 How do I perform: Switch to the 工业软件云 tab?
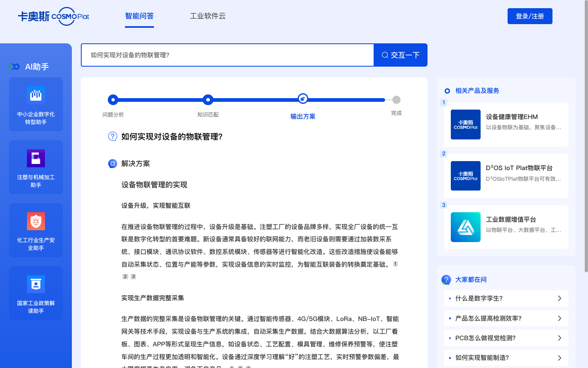[x=207, y=16]
